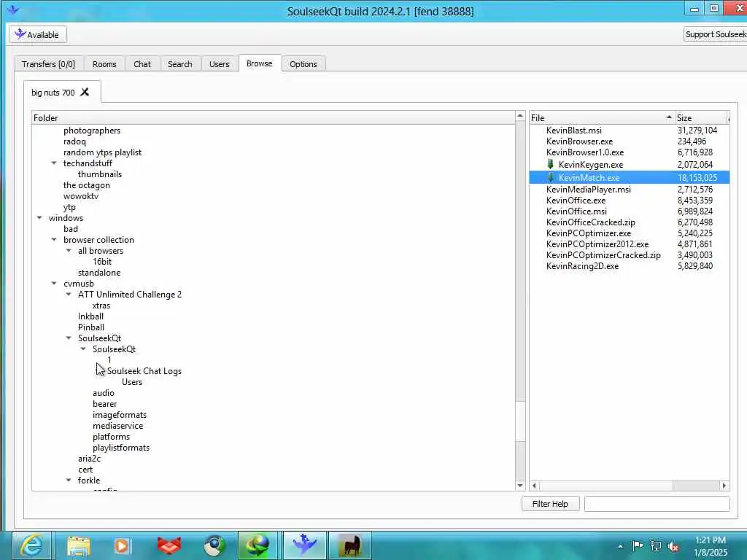This screenshot has height=560, width=747.
Task: Select the Pinball folder
Action: pyautogui.click(x=91, y=327)
